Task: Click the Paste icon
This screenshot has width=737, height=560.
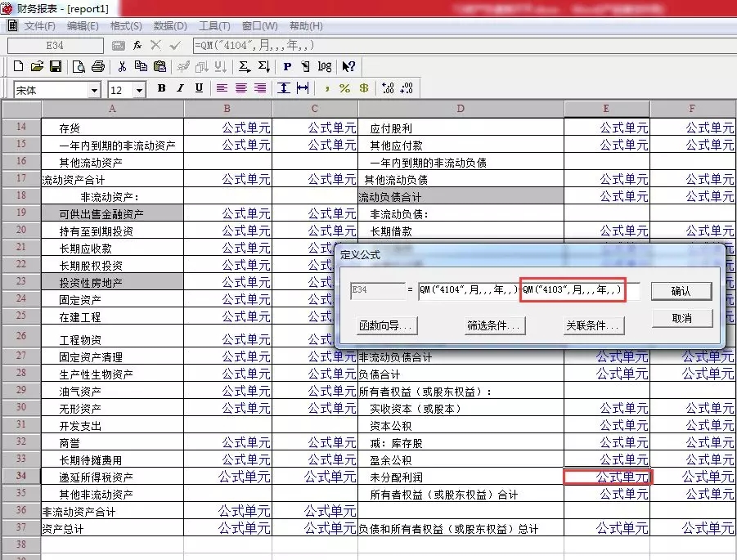Action: tap(160, 66)
